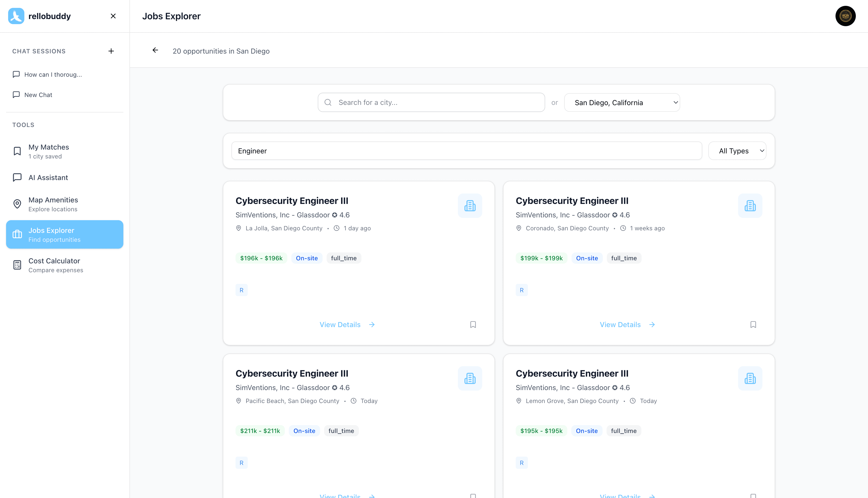Go to Map Amenities tool

(x=53, y=204)
